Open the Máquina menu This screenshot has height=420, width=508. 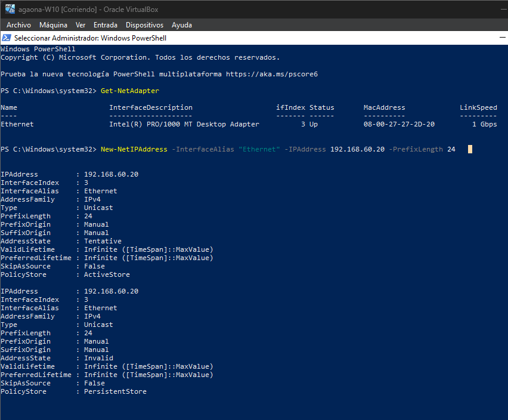click(53, 25)
